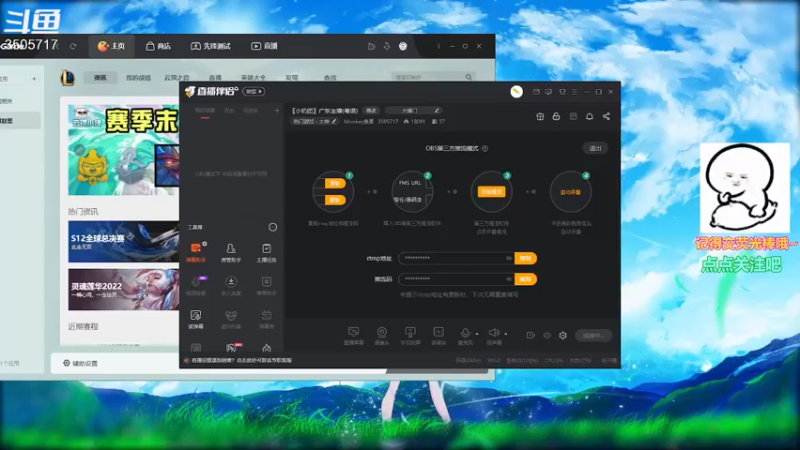The image size is (800, 450).
Task: Select the 我的战绩 sub-tab
Action: (x=138, y=78)
